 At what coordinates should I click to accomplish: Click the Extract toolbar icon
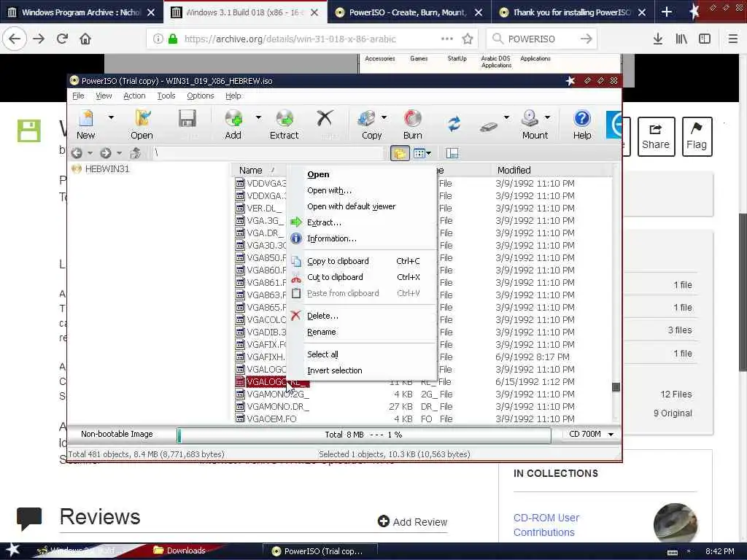(284, 125)
